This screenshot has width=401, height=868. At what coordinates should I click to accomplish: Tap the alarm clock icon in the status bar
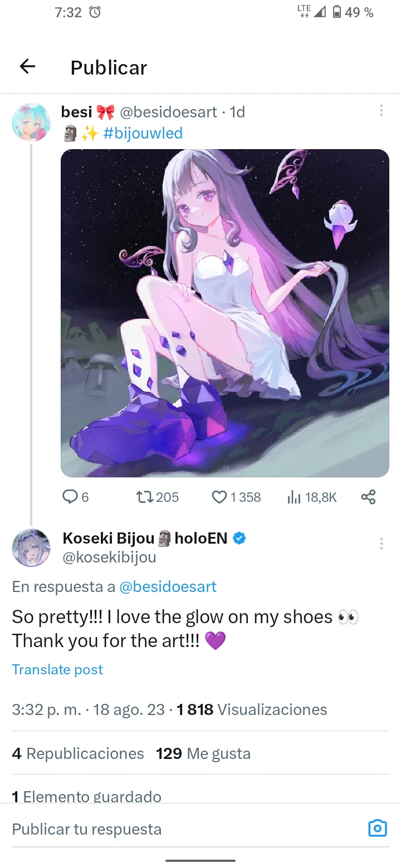[x=95, y=12]
